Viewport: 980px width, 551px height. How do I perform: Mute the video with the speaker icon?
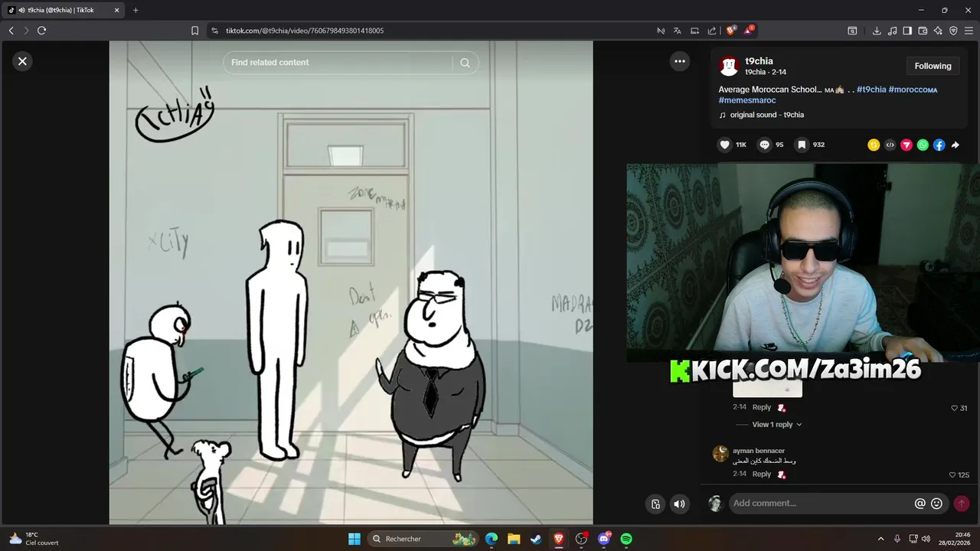pos(679,504)
